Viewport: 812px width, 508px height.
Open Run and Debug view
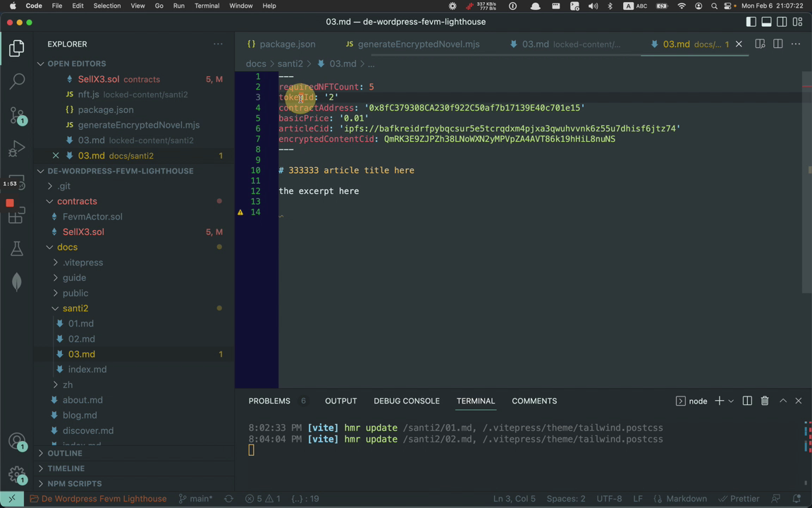[x=17, y=149]
